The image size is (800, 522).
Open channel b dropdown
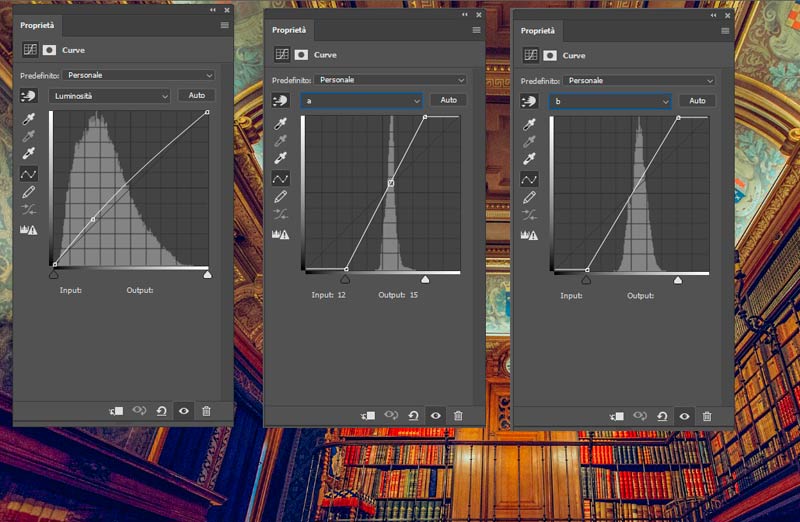coord(610,102)
